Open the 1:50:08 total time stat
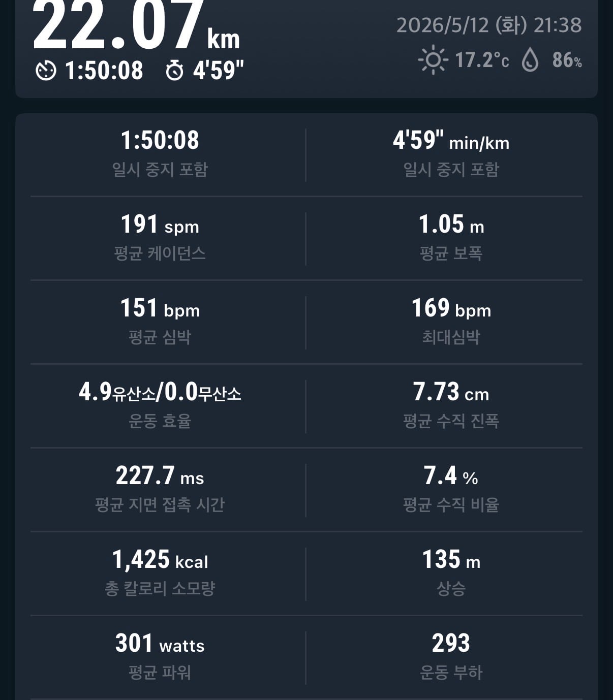The width and height of the screenshot is (613, 700). point(160,153)
